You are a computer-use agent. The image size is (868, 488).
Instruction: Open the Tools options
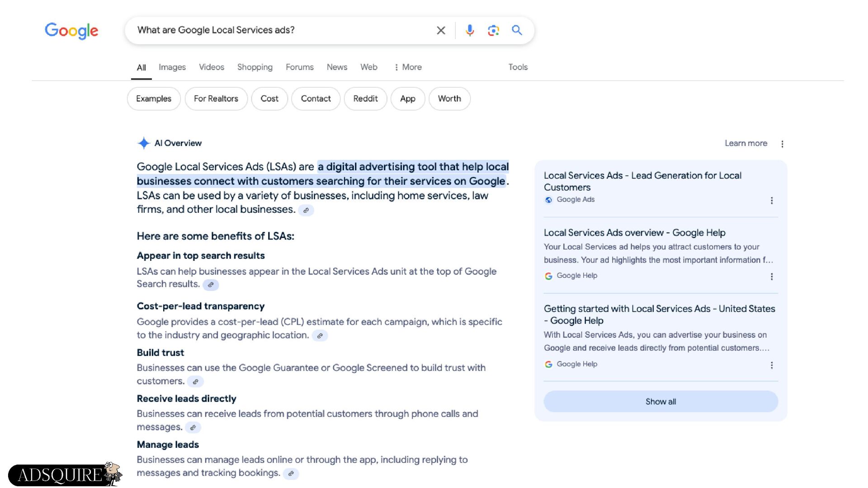tap(518, 67)
